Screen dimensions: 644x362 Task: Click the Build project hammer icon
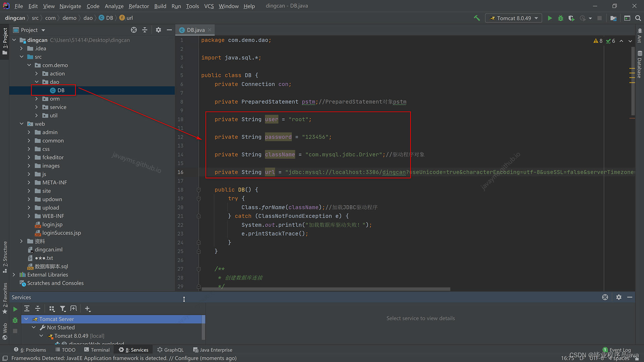pyautogui.click(x=477, y=18)
